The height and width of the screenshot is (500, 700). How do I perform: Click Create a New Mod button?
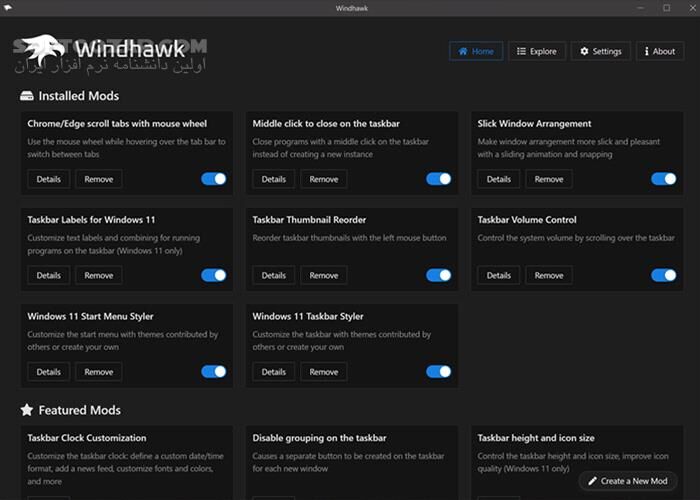(628, 481)
